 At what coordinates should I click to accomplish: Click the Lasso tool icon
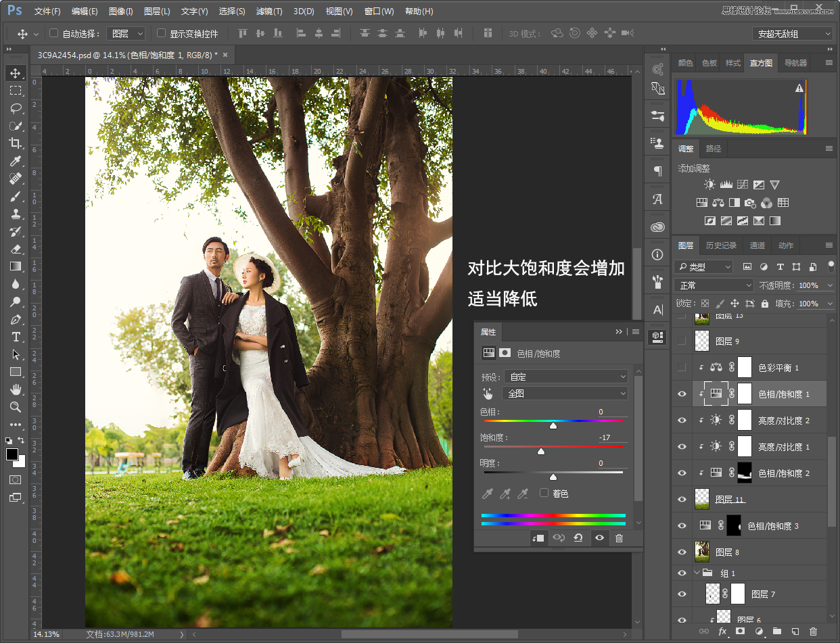15,108
